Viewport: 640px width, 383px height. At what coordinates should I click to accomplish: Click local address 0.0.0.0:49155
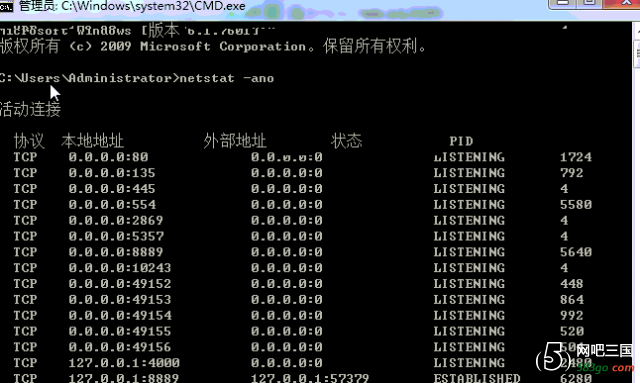pos(120,331)
